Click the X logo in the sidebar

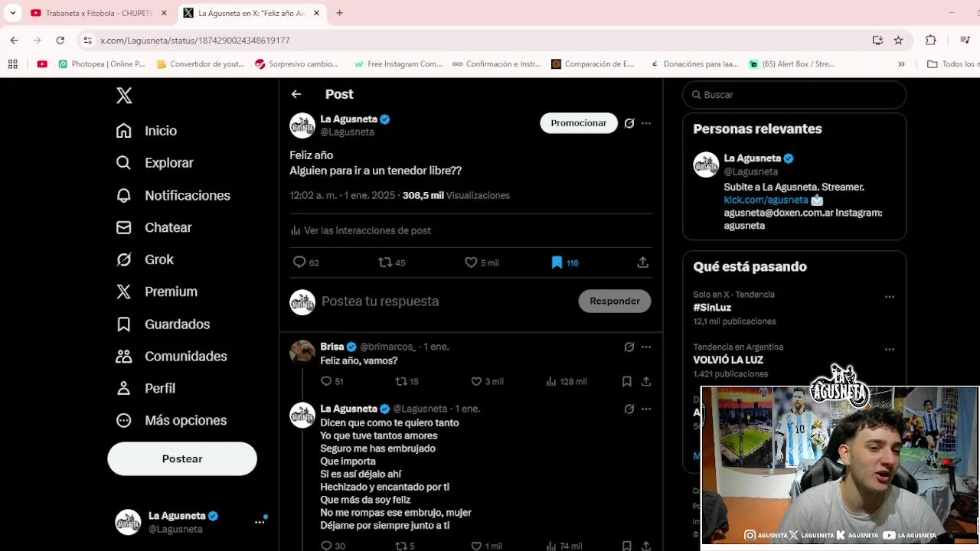(124, 96)
